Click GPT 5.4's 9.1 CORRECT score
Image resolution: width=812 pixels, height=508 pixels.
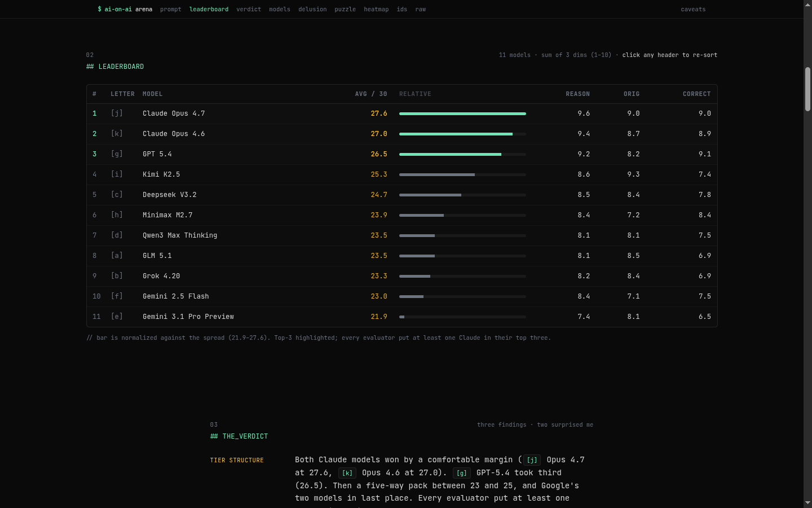click(x=705, y=154)
